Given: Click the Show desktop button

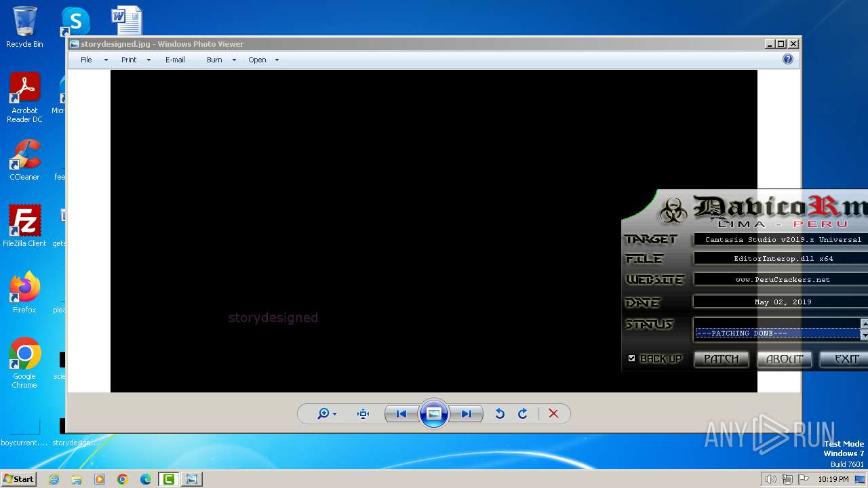Looking at the screenshot, I should click(861, 479).
